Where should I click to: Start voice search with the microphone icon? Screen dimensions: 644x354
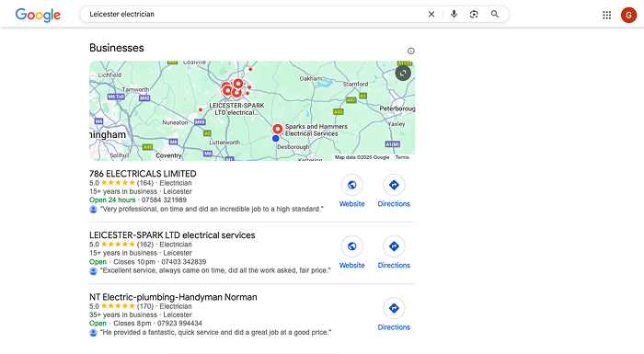pos(454,14)
